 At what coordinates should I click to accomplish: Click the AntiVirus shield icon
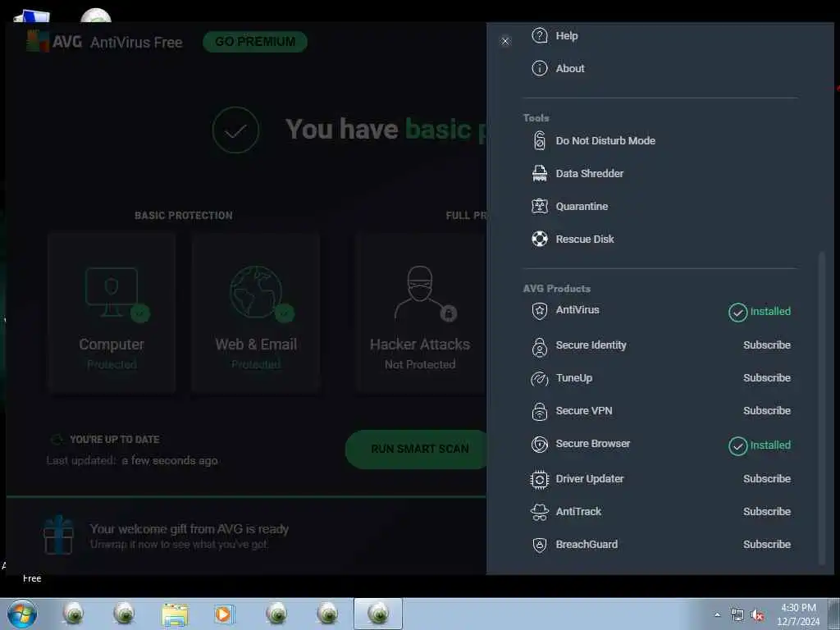[540, 311]
